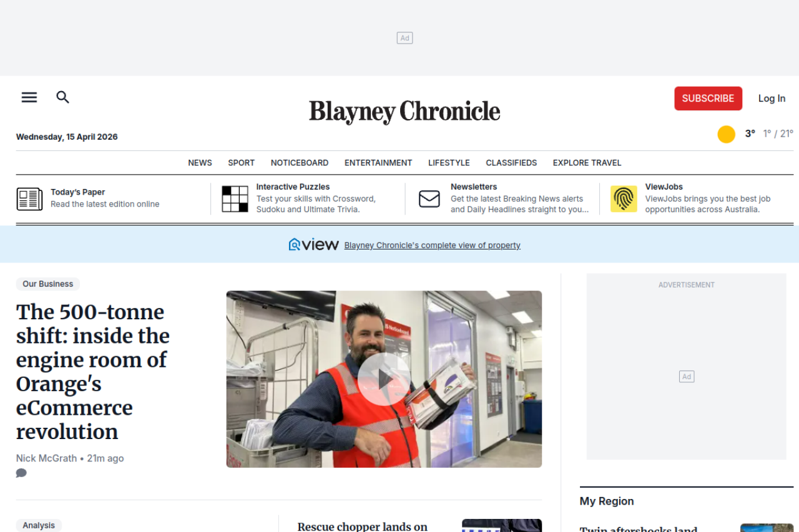Open the hamburger navigation menu
This screenshot has width=799, height=532.
pyautogui.click(x=29, y=97)
